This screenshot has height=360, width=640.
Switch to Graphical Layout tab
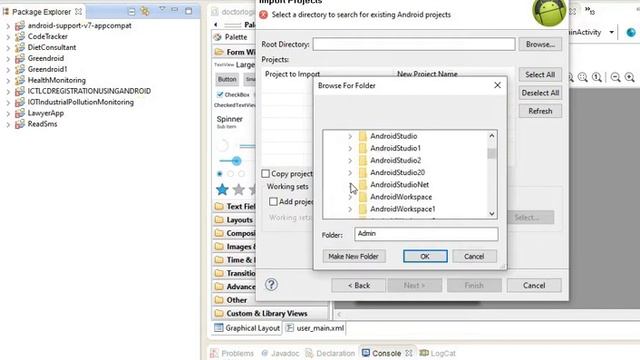[x=247, y=328]
